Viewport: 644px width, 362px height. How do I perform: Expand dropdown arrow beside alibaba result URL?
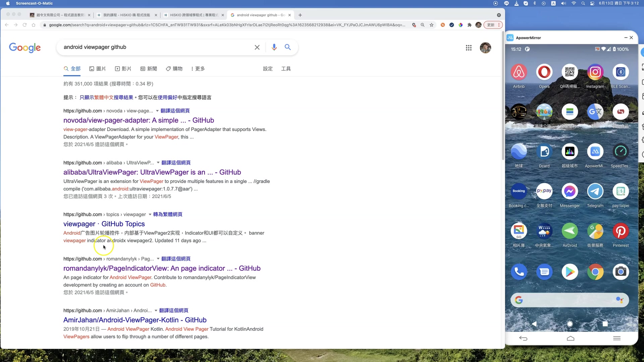pos(158,163)
